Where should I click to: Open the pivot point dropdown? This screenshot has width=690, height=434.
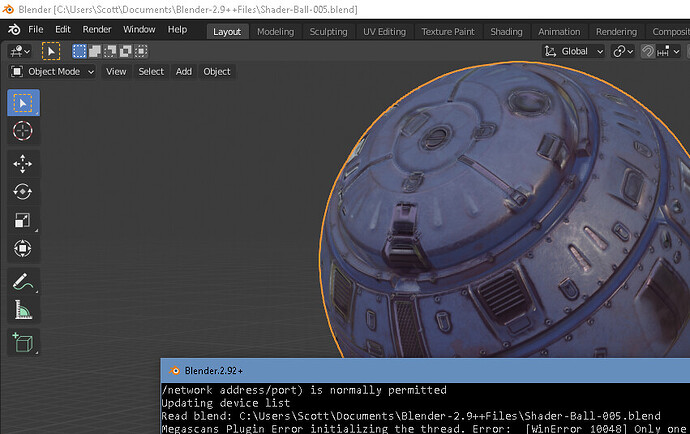coord(623,51)
